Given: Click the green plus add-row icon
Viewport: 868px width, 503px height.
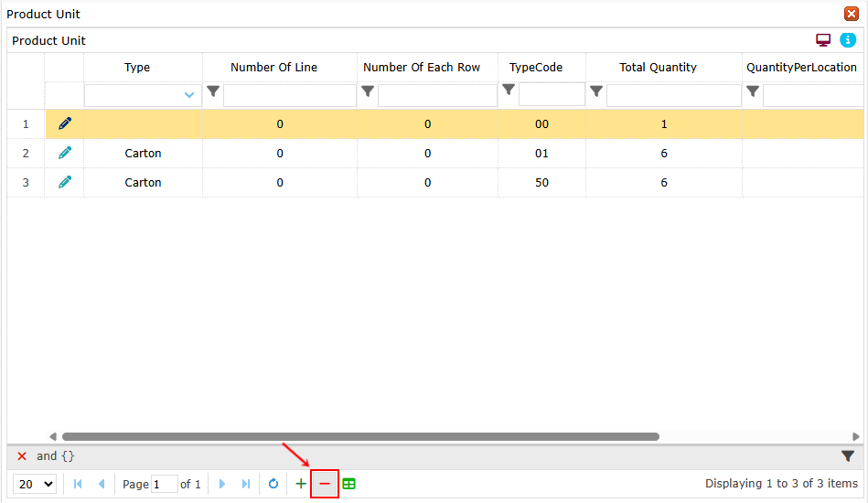Looking at the screenshot, I should (301, 484).
